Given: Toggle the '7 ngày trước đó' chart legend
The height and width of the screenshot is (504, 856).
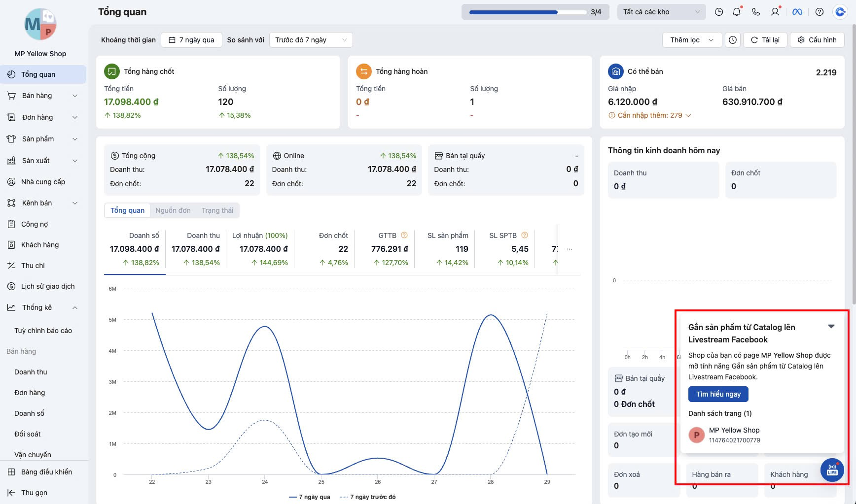Looking at the screenshot, I should [x=368, y=497].
